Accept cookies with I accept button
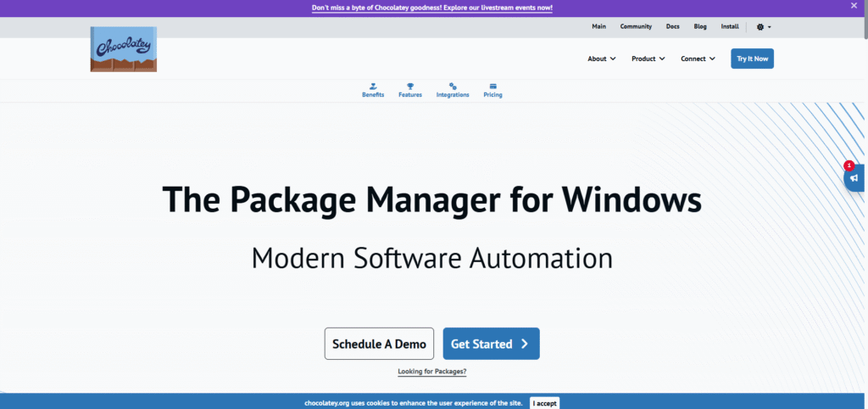The width and height of the screenshot is (868, 409). click(545, 403)
